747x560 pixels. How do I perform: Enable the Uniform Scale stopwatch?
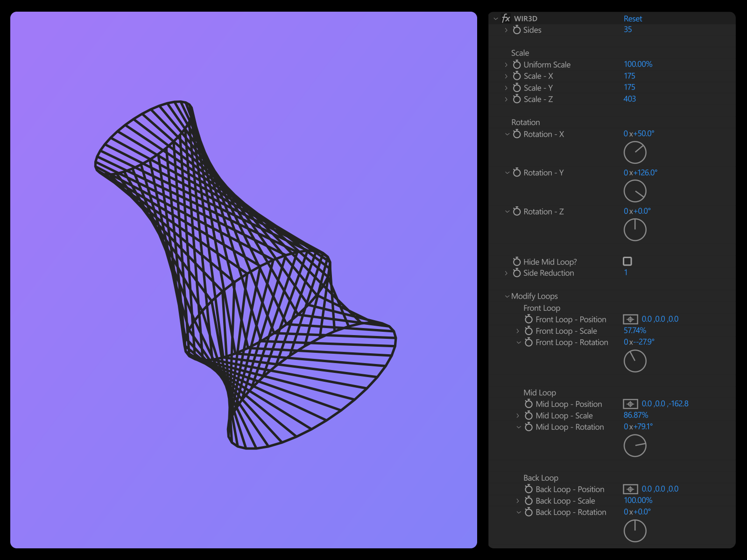tap(517, 64)
